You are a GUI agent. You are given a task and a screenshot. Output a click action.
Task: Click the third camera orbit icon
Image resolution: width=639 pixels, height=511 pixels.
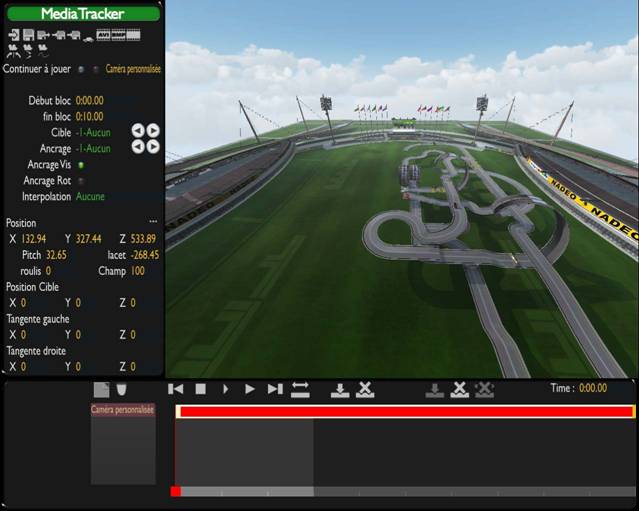[x=43, y=51]
